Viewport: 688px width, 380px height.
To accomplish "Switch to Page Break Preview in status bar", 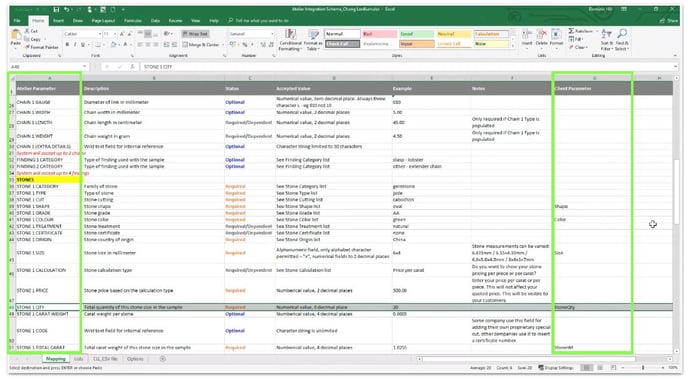I will point(613,368).
